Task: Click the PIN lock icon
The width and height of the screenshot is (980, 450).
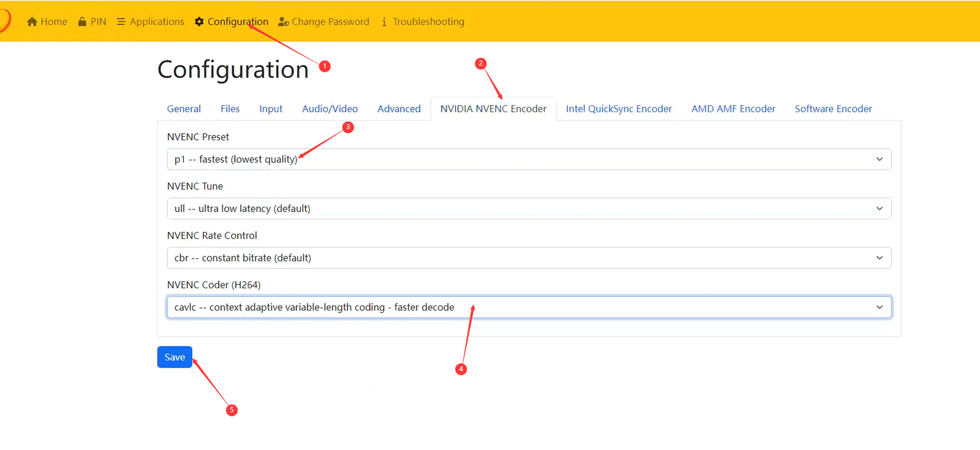Action: click(x=82, y=22)
